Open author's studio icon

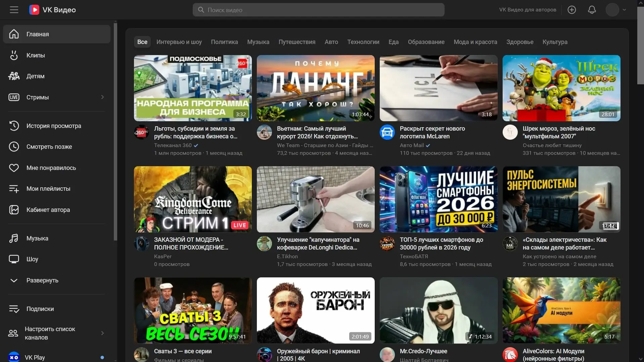click(14, 210)
